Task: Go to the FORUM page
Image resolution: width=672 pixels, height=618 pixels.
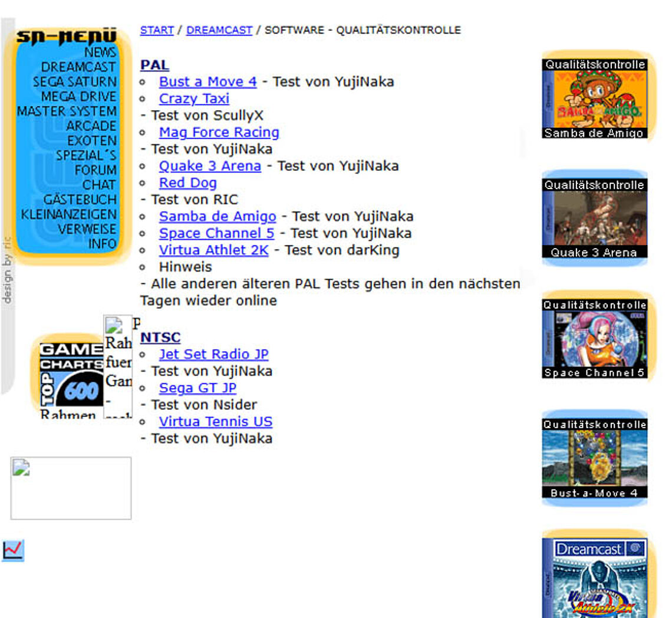Action: pos(95,170)
